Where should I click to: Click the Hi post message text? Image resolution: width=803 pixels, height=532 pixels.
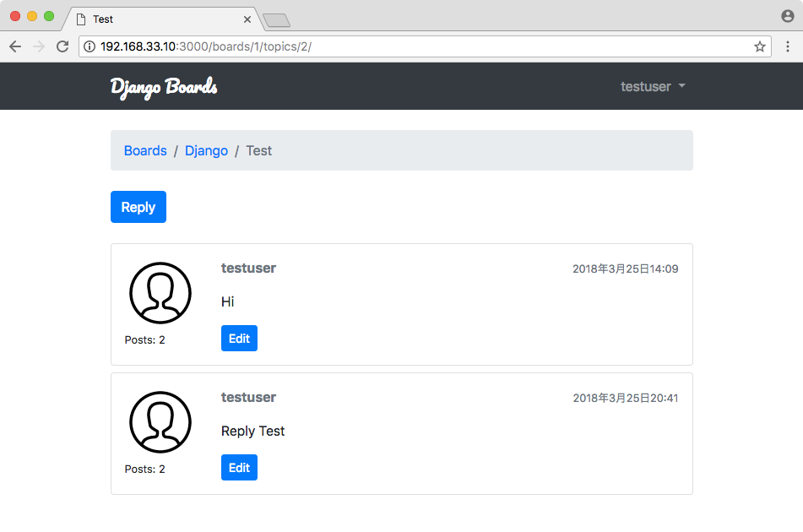point(227,301)
